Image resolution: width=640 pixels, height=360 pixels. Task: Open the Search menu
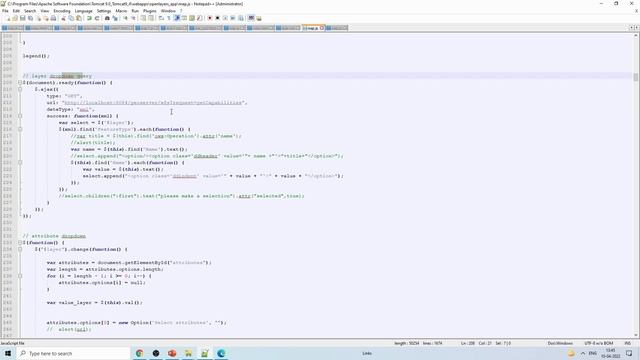[30, 11]
